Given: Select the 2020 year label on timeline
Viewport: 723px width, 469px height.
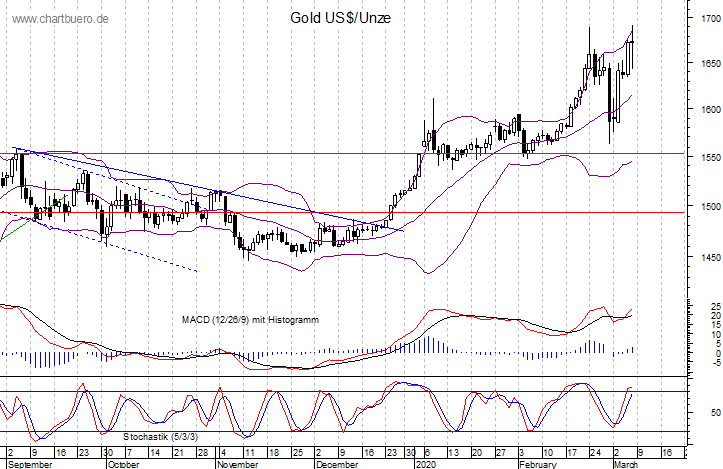Looking at the screenshot, I should [x=426, y=463].
